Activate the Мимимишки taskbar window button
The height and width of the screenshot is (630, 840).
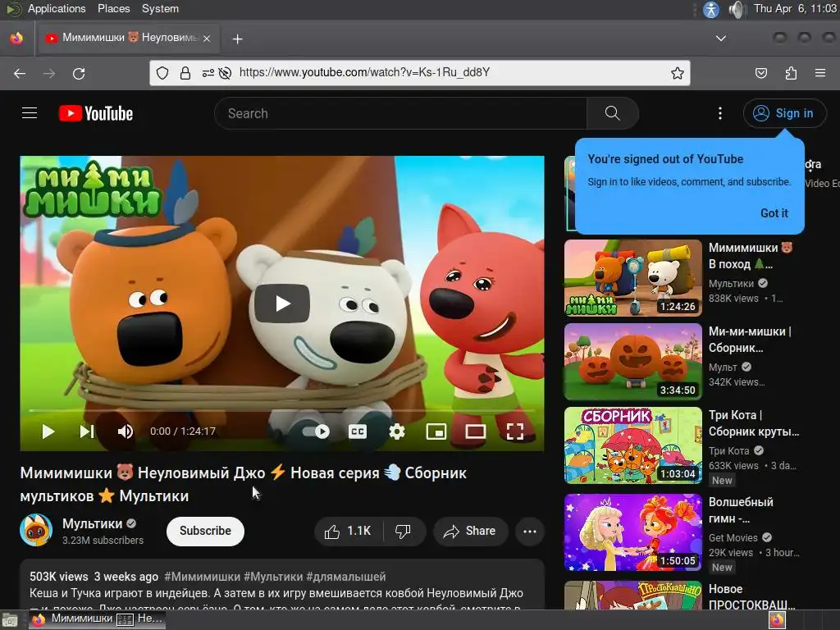(x=98, y=619)
